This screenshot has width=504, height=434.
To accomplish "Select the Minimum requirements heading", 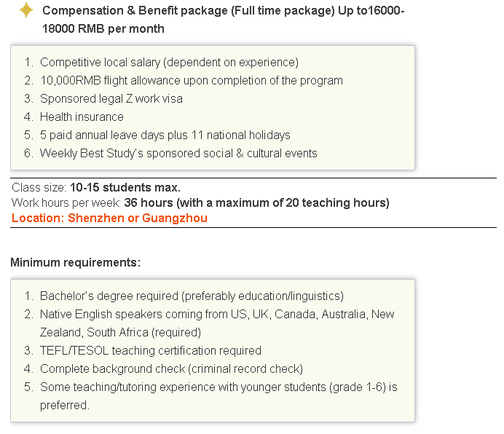I will point(76,262).
